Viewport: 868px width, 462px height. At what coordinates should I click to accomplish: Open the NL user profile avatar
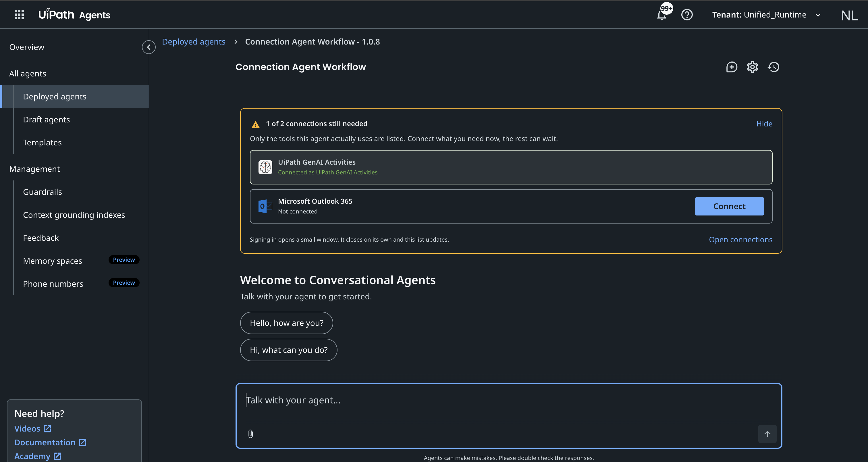pyautogui.click(x=849, y=16)
